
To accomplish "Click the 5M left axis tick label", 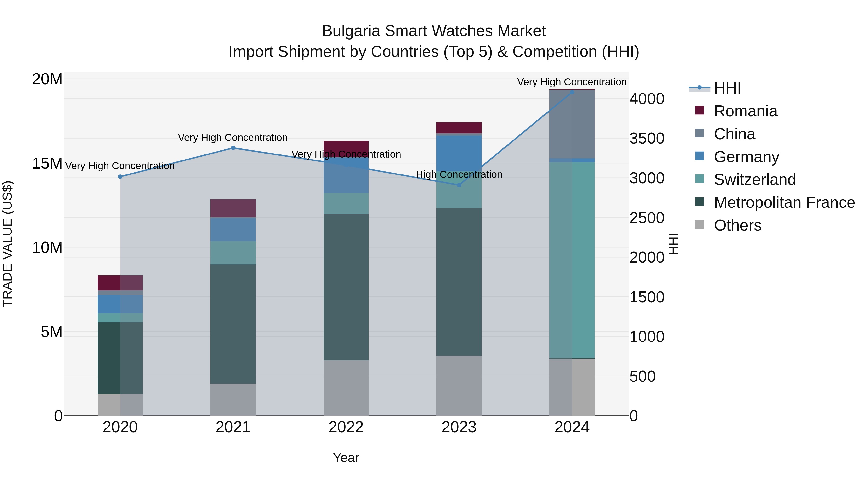I will 52,332.
